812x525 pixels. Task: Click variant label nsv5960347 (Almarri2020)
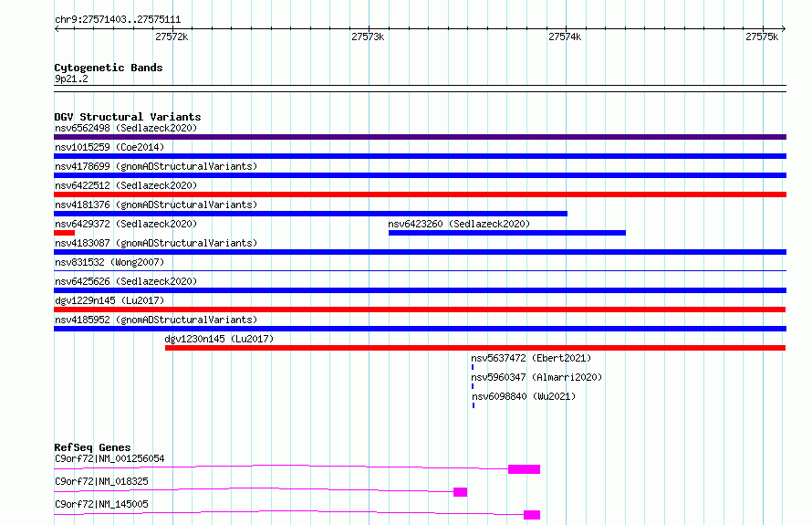[536, 377]
